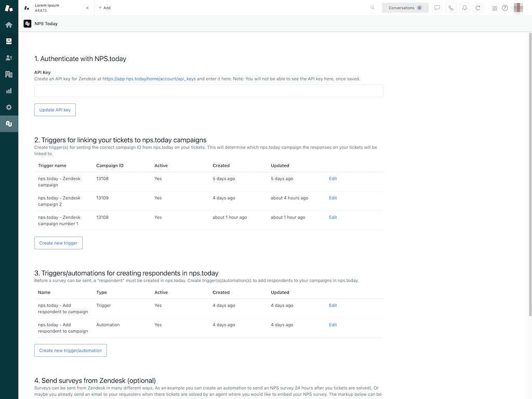Open the Reporting bar chart icon
The image size is (532, 399).
9,91
